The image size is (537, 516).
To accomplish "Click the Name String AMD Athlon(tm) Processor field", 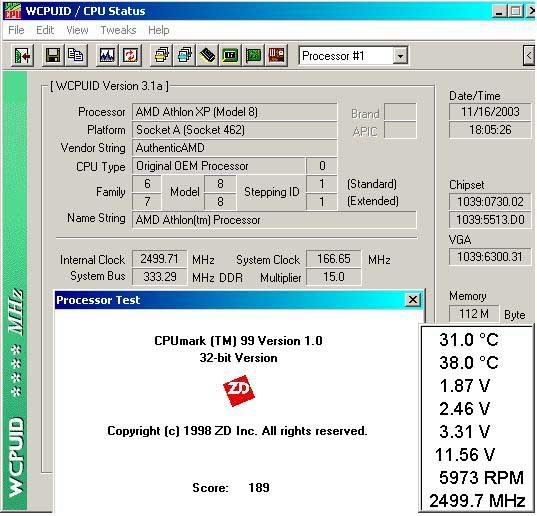I will pyautogui.click(x=274, y=220).
